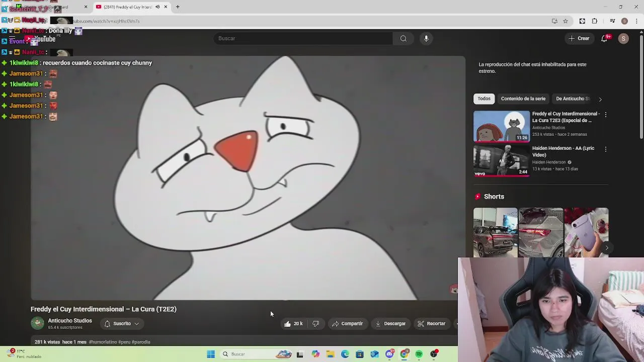Open Microsoft Store from taskbar
Viewport: 644px width, 362px height.
coord(360,354)
